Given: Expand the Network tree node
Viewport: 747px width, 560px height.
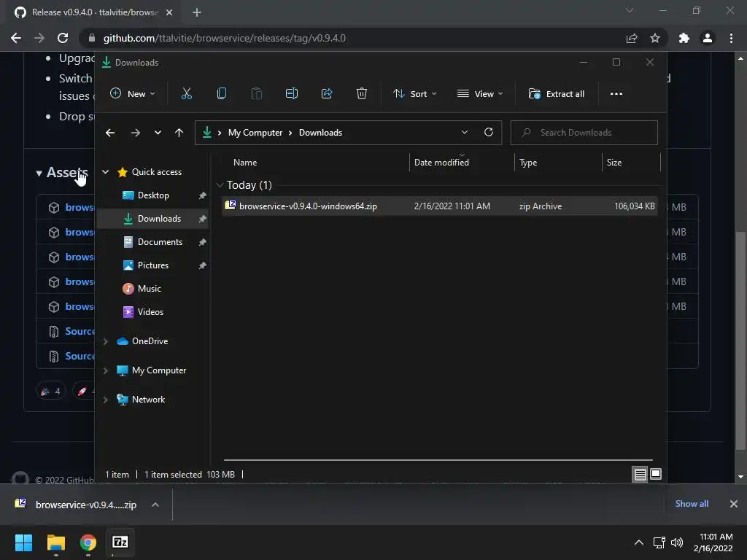Looking at the screenshot, I should (x=105, y=400).
